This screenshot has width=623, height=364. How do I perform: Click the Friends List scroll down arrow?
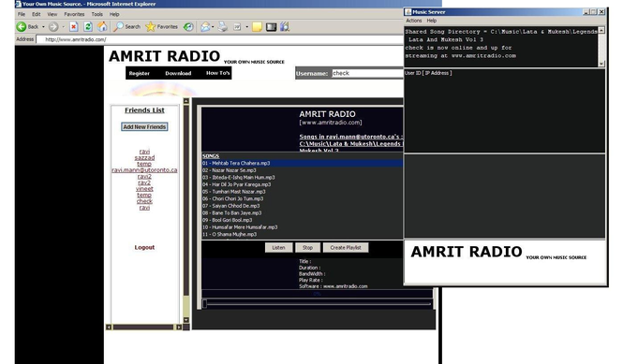[185, 320]
